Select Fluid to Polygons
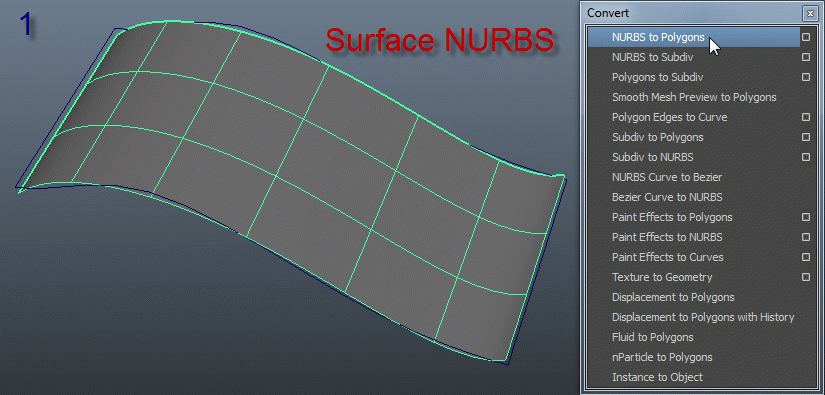 [693, 337]
